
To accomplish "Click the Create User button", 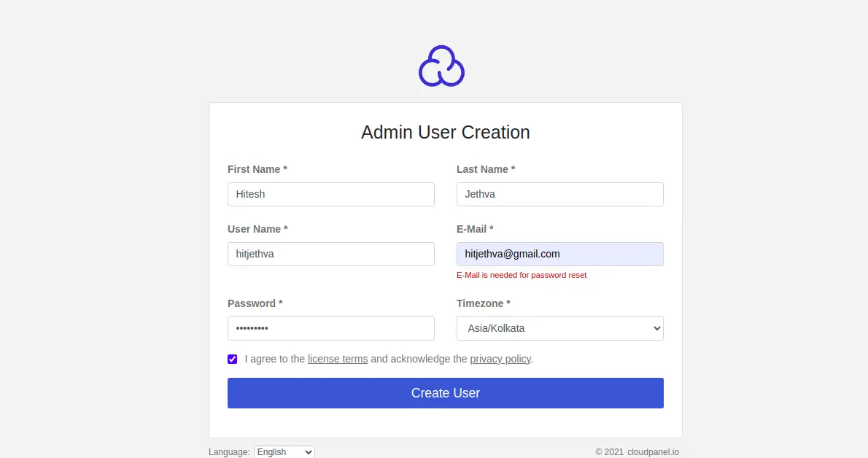I will (446, 393).
